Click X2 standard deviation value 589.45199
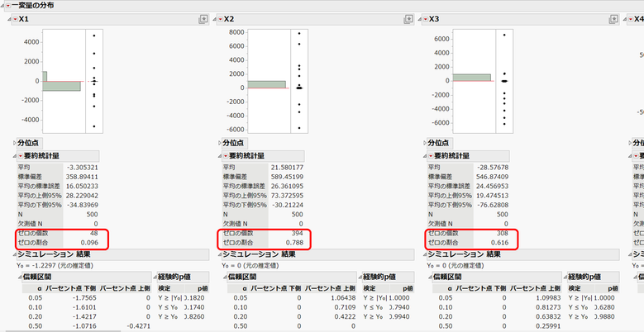 pos(287,177)
